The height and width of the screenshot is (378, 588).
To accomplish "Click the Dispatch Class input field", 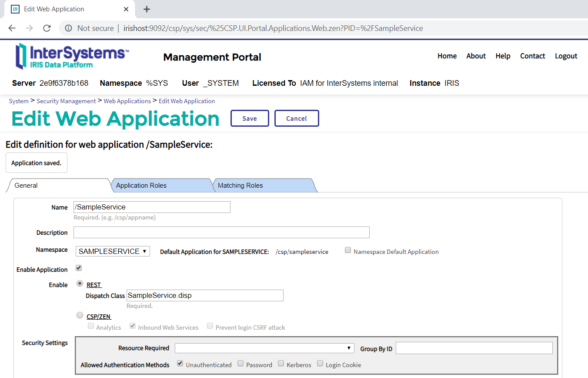I will pos(205,295).
